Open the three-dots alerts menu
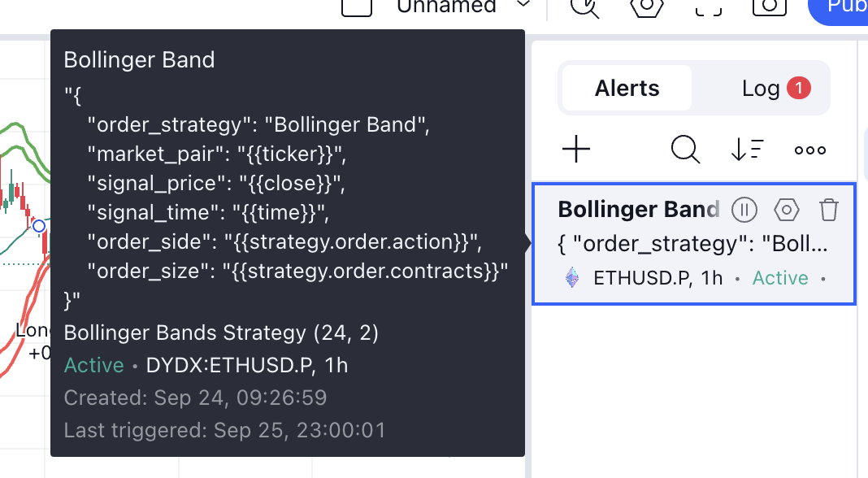The width and height of the screenshot is (868, 478). pyautogui.click(x=809, y=150)
